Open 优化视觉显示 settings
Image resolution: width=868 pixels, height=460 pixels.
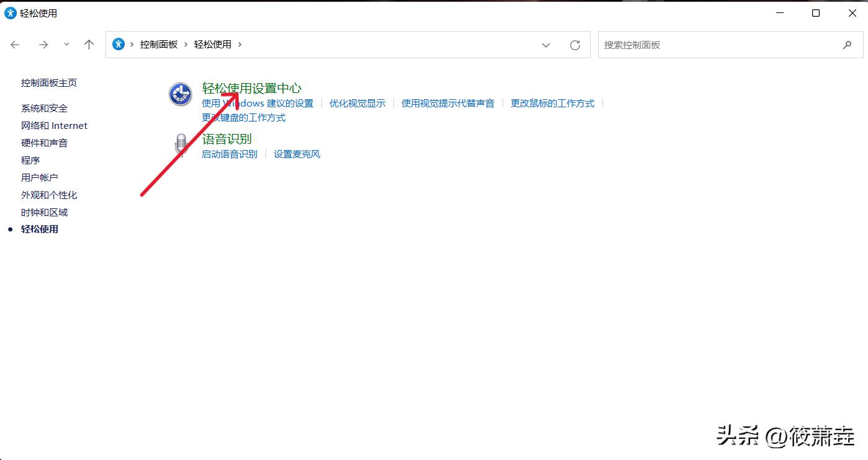[357, 104]
